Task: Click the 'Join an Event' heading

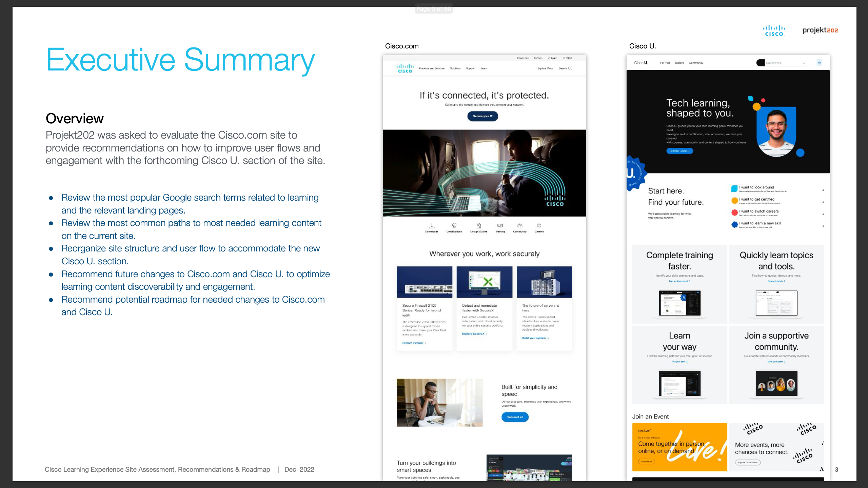Action: [x=650, y=416]
